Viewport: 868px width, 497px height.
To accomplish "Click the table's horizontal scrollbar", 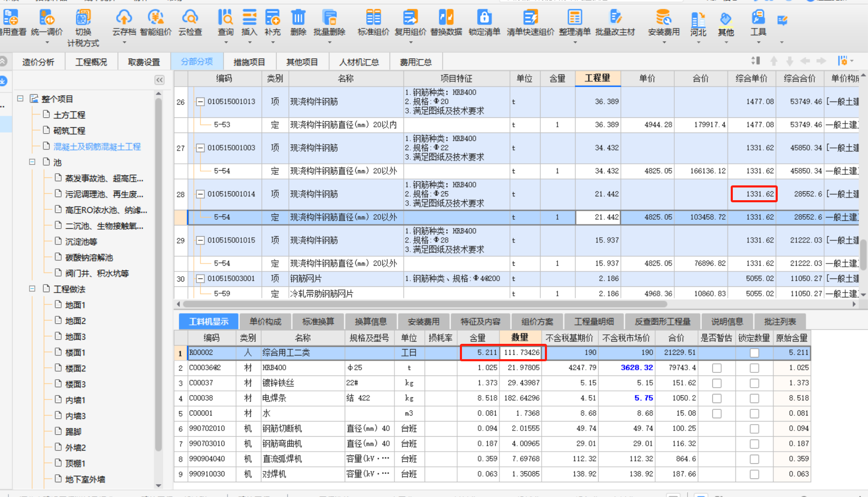I will (x=425, y=304).
